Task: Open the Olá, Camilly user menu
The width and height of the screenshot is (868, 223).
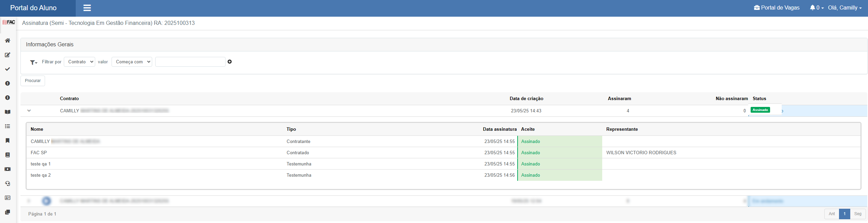Action: tap(845, 8)
